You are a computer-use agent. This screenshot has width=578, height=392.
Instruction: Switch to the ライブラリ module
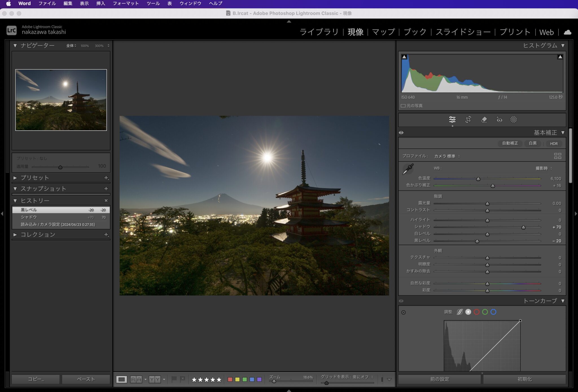(x=319, y=32)
